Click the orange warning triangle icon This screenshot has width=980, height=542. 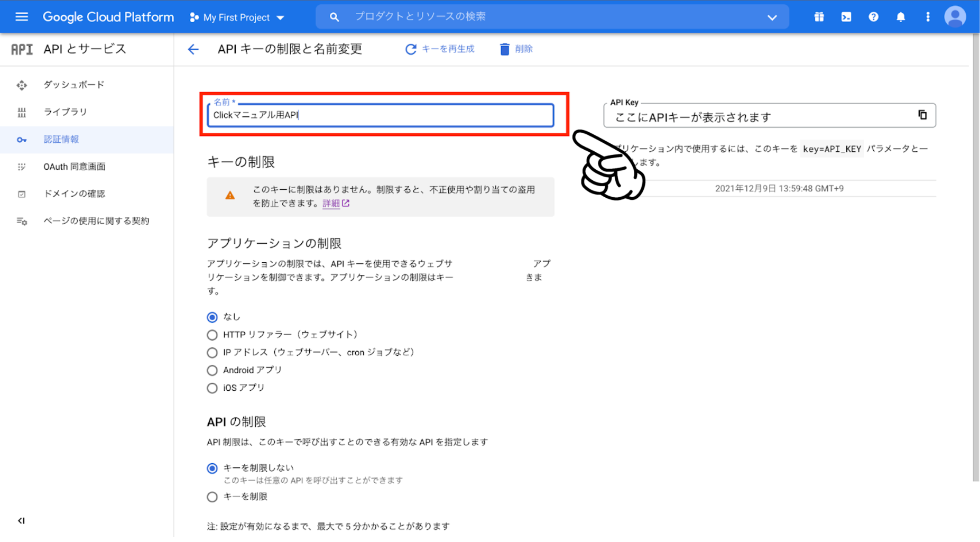[230, 195]
